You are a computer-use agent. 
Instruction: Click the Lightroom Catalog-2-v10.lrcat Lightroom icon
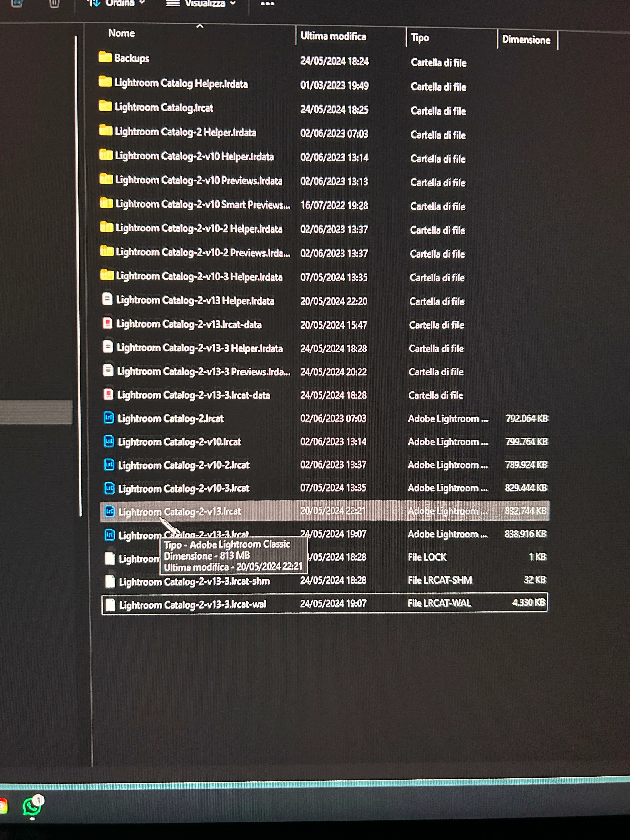(x=109, y=441)
